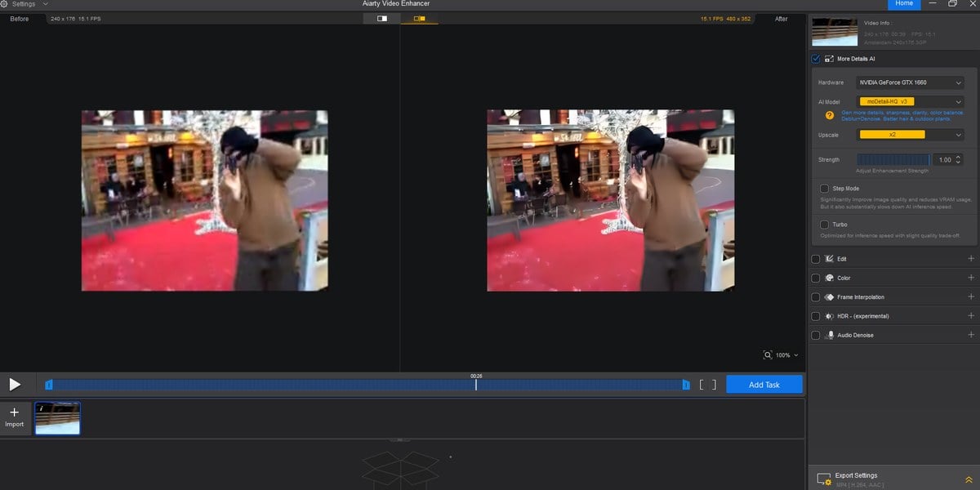Play the video preview
The height and width of the screenshot is (490, 980).
(x=15, y=385)
